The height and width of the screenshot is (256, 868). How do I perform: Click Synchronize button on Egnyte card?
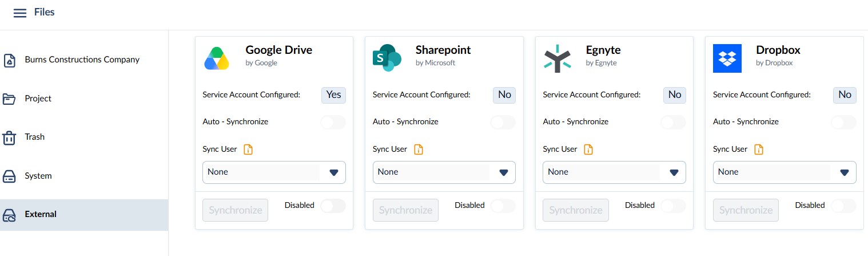[576, 210]
